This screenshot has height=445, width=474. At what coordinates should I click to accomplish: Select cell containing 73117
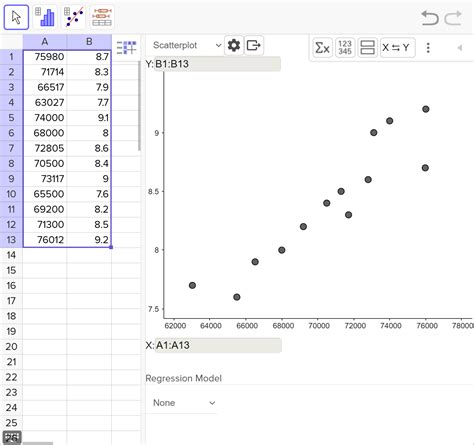[45, 179]
